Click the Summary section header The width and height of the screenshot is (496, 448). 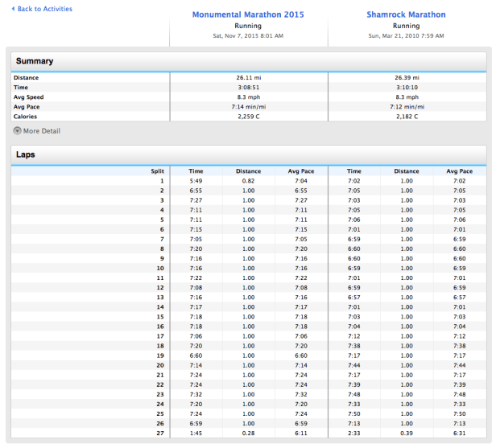(x=34, y=61)
